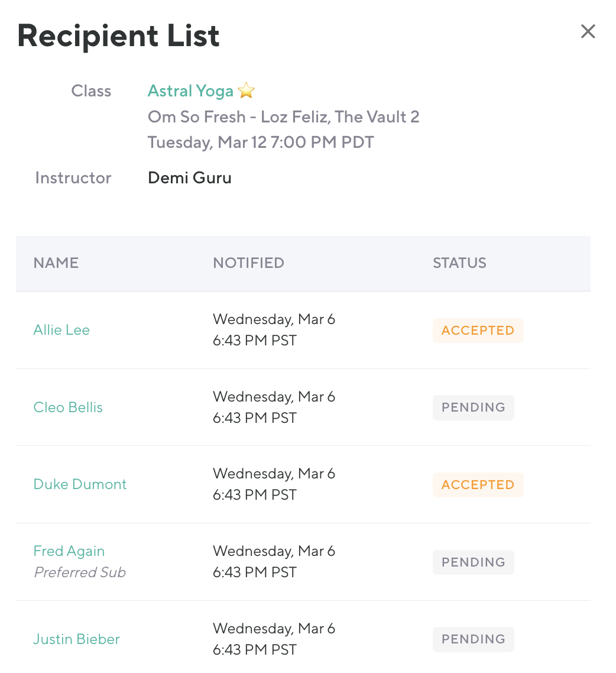The width and height of the screenshot is (616, 673).
Task: Close the Recipient List dialog
Action: pos(588,31)
